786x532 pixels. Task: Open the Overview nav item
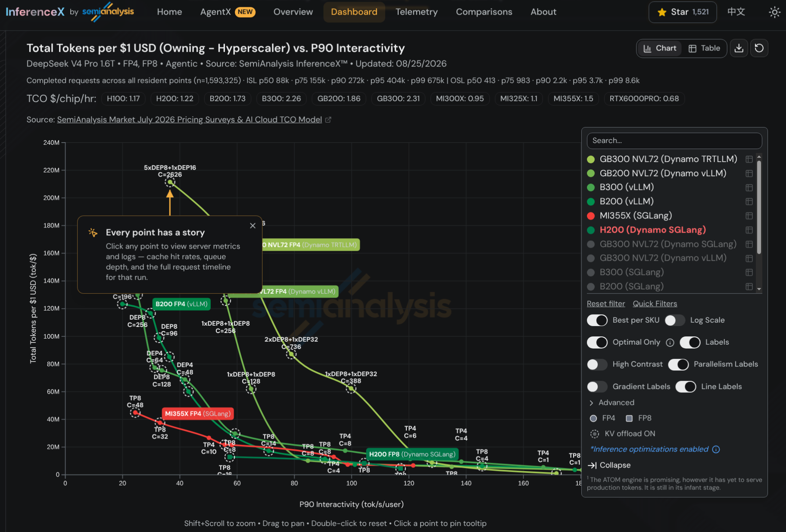pos(293,12)
